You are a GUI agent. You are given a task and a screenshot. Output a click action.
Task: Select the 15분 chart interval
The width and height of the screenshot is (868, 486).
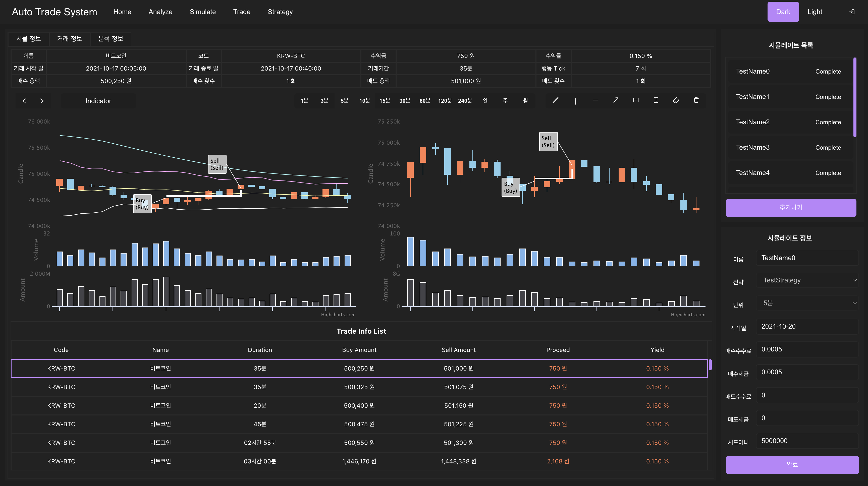pyautogui.click(x=385, y=101)
